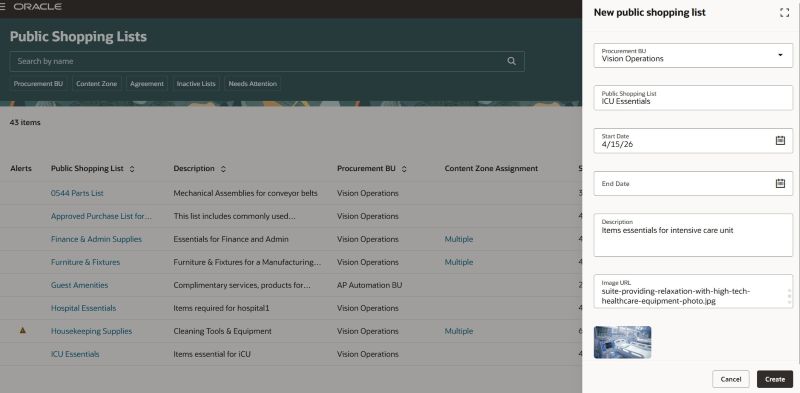Open Multiple link in Finance & Admin row
This screenshot has width=800, height=393.
(459, 239)
